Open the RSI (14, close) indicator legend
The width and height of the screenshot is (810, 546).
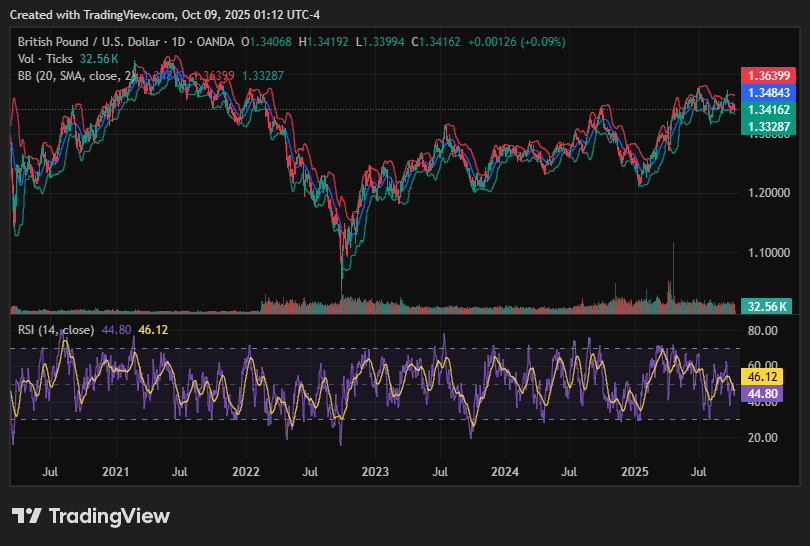(56, 329)
